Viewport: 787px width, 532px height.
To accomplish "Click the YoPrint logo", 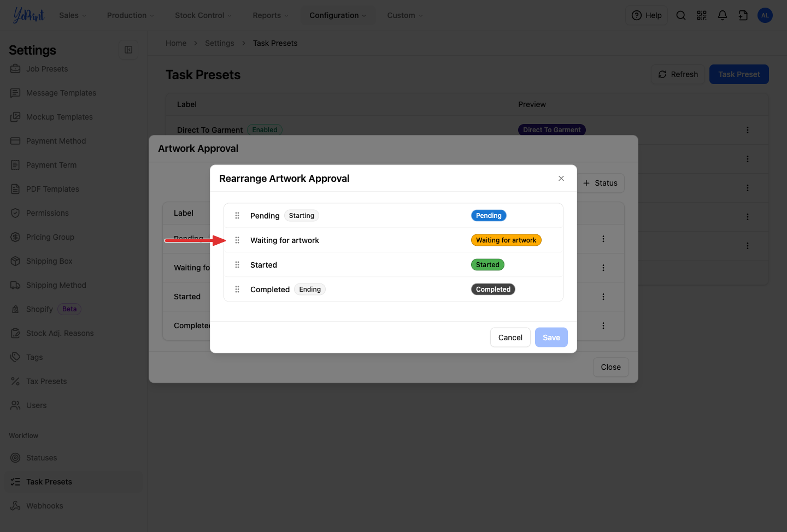I will (28, 15).
